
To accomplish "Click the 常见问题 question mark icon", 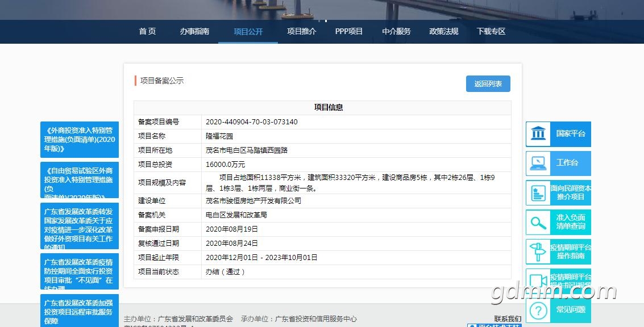I will coord(538,311).
